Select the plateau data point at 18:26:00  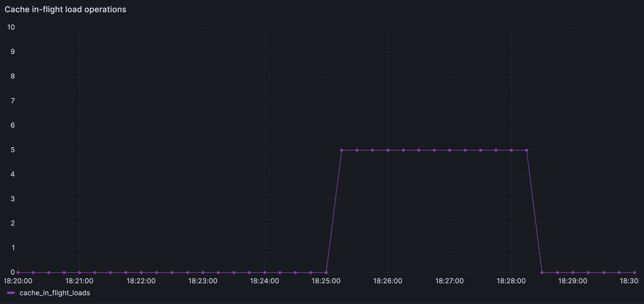[x=388, y=150]
